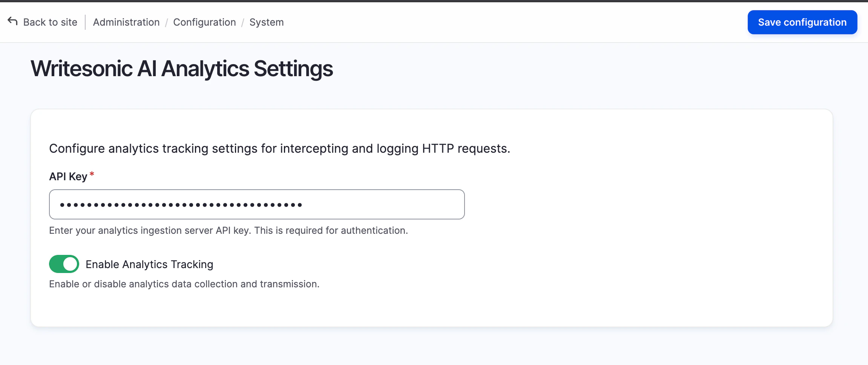The height and width of the screenshot is (365, 868).
Task: Click the Save configuration button
Action: [x=802, y=22]
